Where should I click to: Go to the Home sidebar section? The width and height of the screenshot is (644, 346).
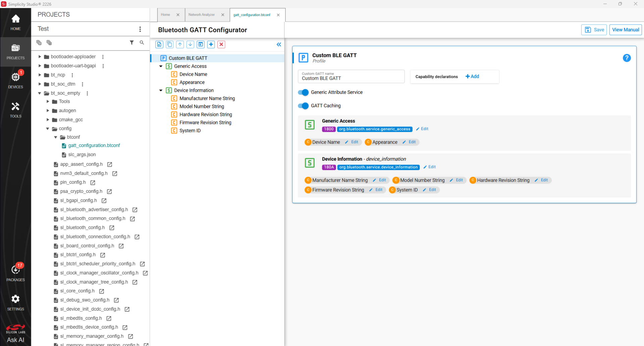click(x=15, y=22)
